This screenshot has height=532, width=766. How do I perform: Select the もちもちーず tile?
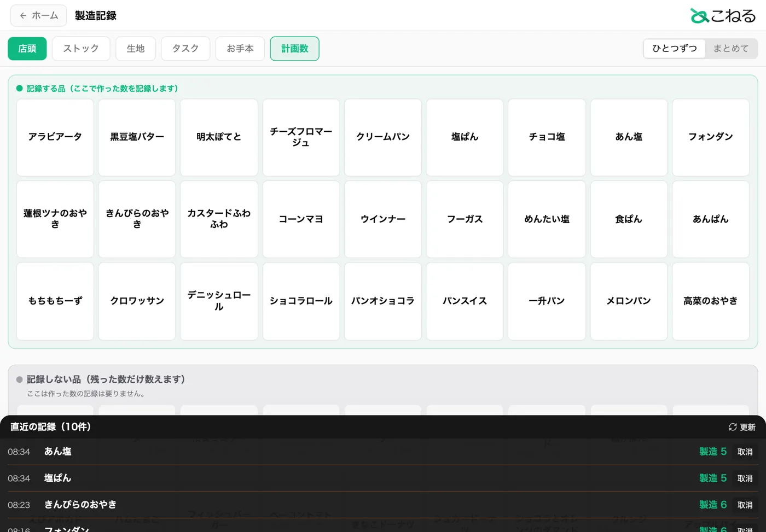[x=55, y=301]
